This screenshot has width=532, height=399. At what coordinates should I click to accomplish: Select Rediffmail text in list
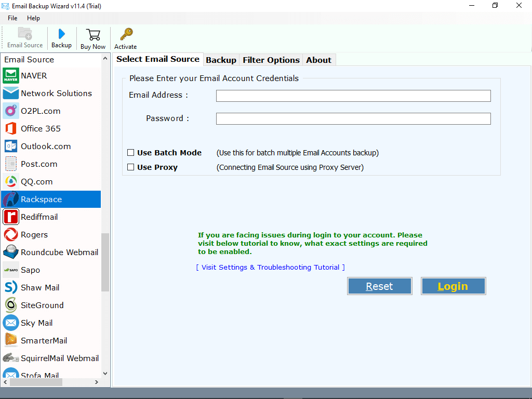pos(39,217)
